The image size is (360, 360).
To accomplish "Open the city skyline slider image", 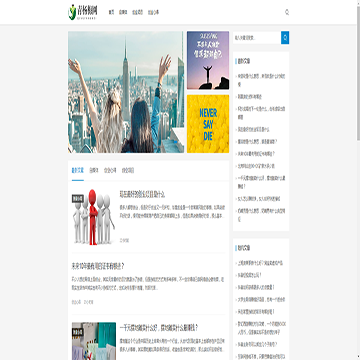I will [126, 92].
